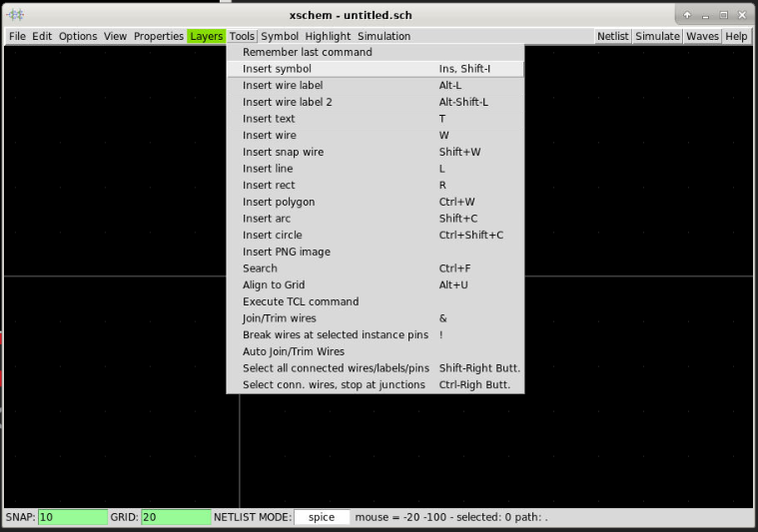
Task: Open the Highlight menu
Action: pos(328,36)
